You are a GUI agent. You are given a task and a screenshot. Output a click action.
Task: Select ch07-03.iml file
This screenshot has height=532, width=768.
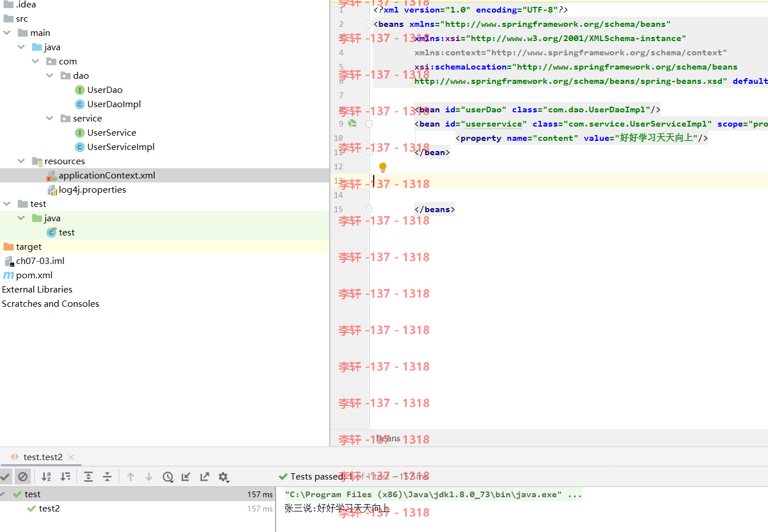coord(34,261)
